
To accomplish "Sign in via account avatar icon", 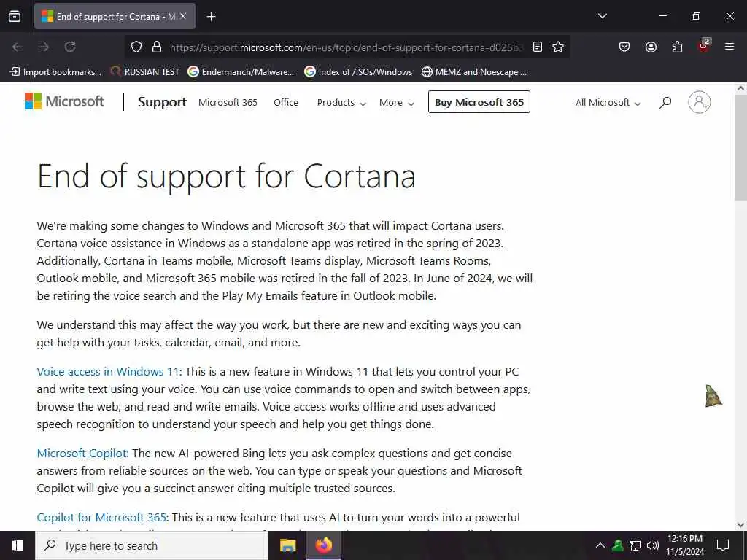I will 700,102.
